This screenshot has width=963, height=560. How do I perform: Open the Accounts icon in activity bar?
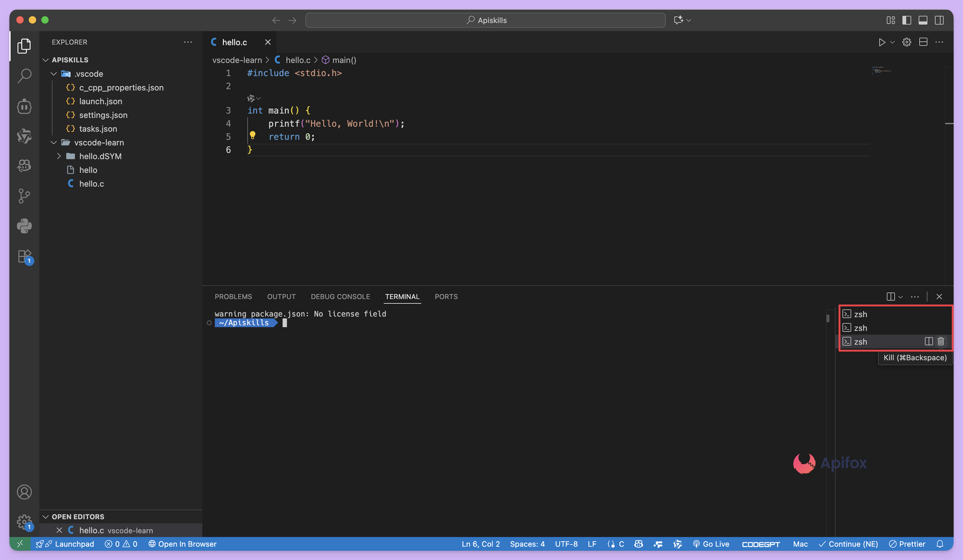pos(24,492)
